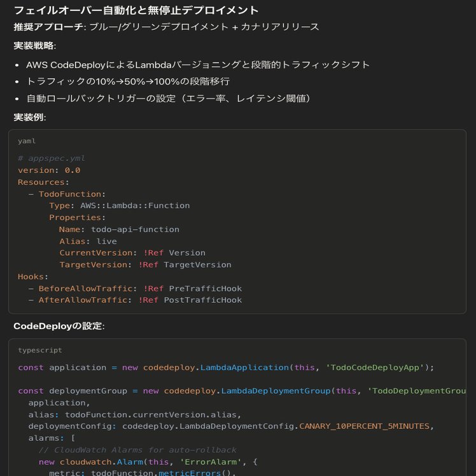The width and height of the screenshot is (476, 476).
Task: Click the typescript language label of the code block
Action: click(x=39, y=351)
